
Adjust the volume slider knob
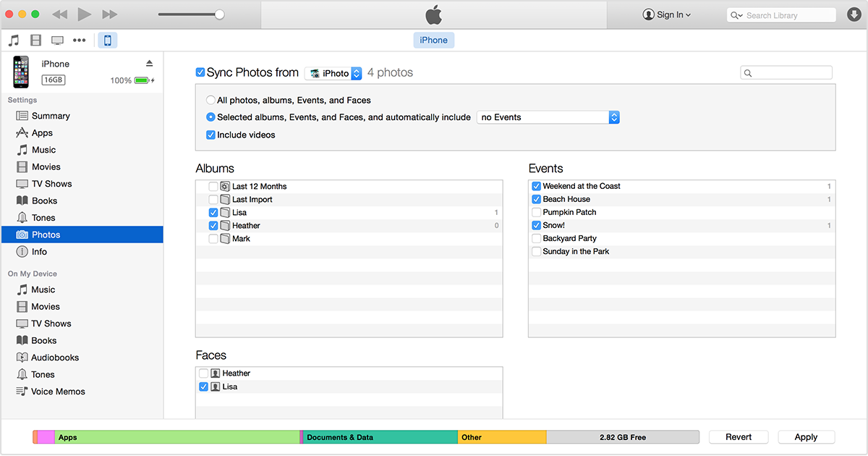tap(220, 14)
